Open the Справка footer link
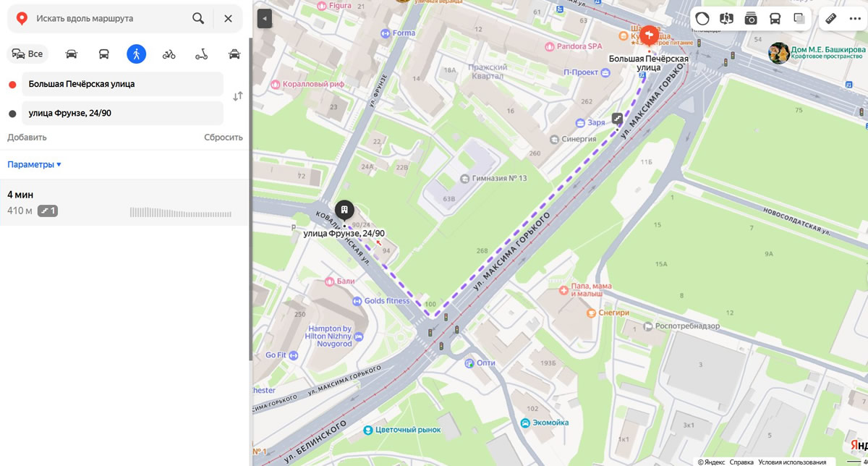This screenshot has width=868, height=466. point(741,462)
